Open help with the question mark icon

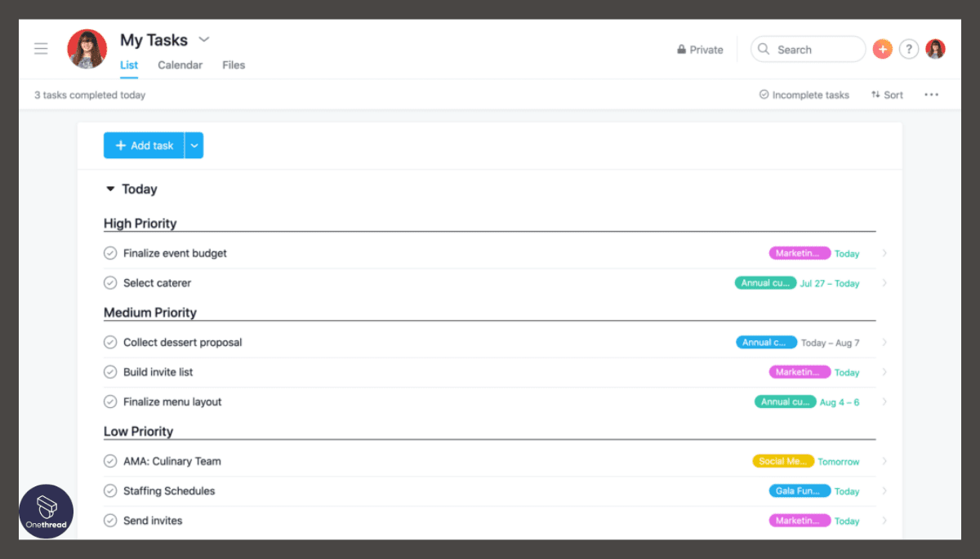pos(909,49)
